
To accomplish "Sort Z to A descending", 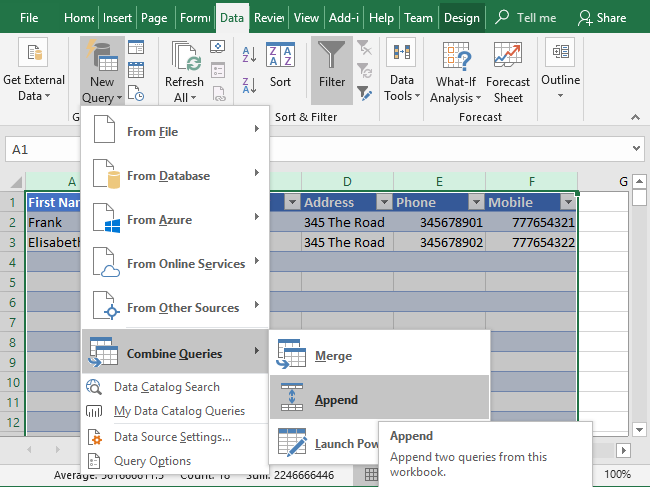I will 249,85.
